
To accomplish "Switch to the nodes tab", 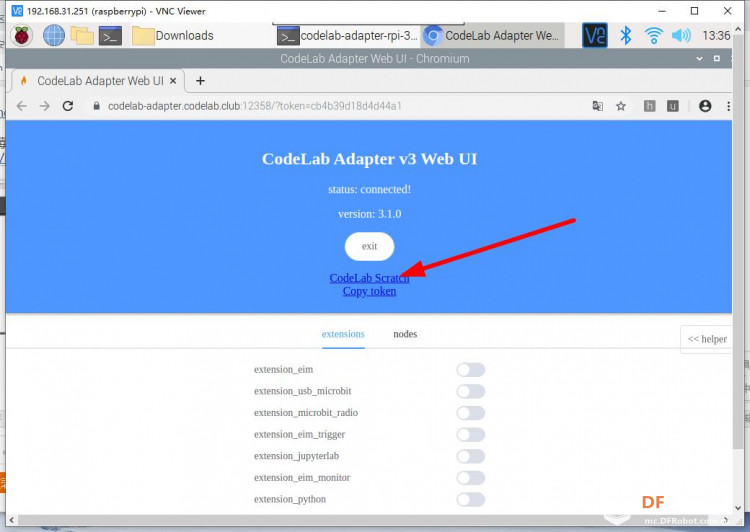I will [x=405, y=334].
